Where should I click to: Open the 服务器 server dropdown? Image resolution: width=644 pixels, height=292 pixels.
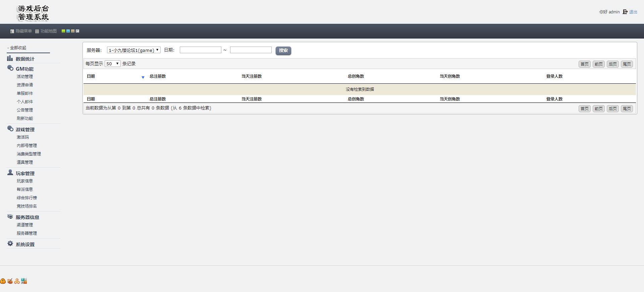(x=133, y=50)
